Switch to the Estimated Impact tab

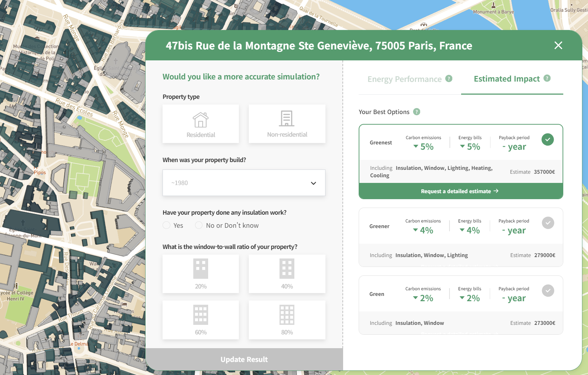point(507,79)
